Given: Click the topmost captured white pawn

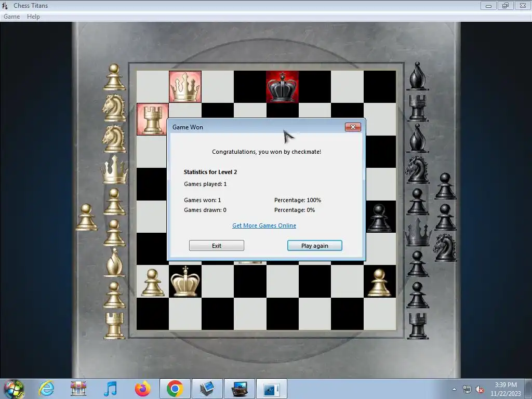Looking at the screenshot, I should 114,77.
